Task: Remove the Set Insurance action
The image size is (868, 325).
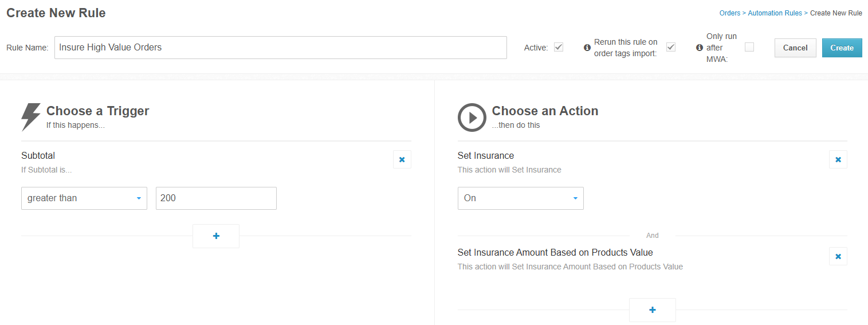Action: [838, 159]
